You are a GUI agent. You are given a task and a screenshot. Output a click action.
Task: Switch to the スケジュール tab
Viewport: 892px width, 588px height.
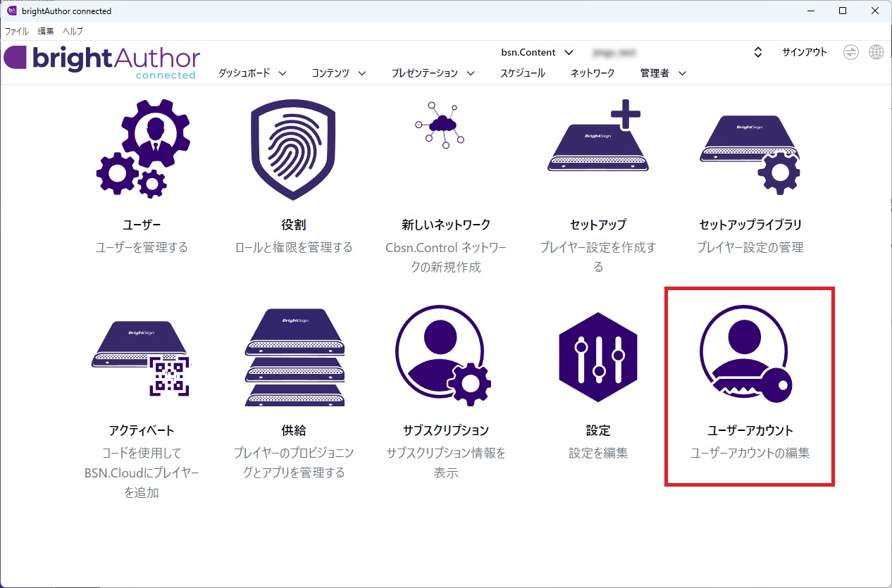click(522, 73)
